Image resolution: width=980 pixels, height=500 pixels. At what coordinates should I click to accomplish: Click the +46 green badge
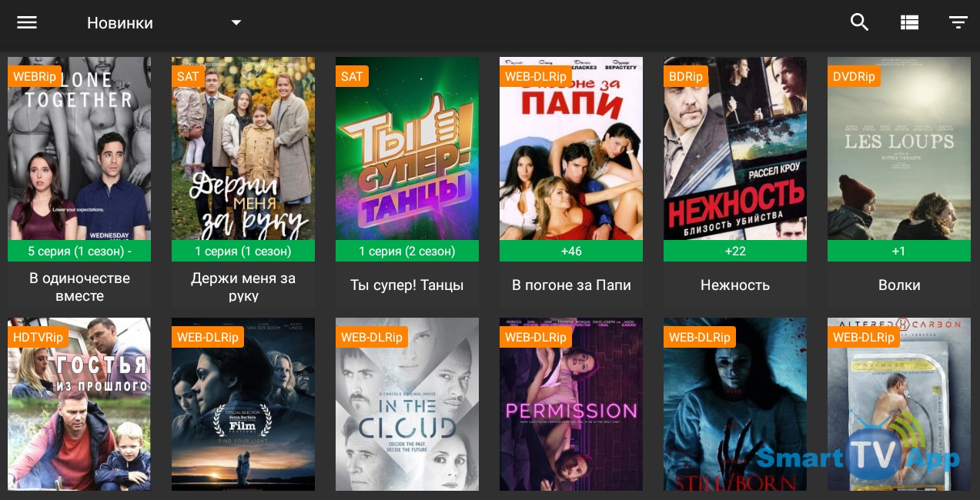click(571, 251)
